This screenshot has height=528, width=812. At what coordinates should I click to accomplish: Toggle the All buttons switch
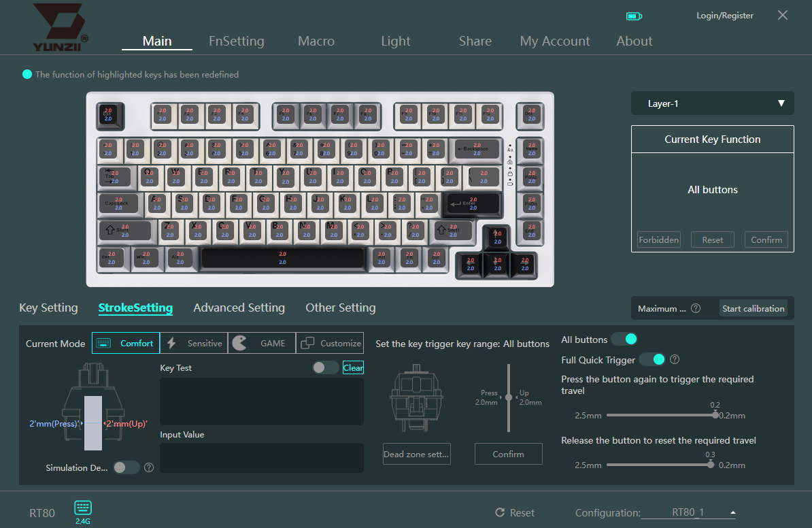click(624, 339)
